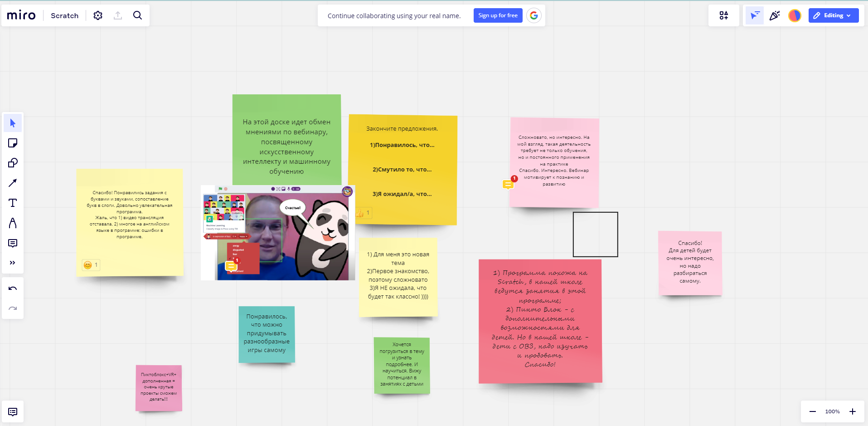Activate the Comment tool in toolbar
Viewport: 868px width, 426px height.
click(13, 243)
